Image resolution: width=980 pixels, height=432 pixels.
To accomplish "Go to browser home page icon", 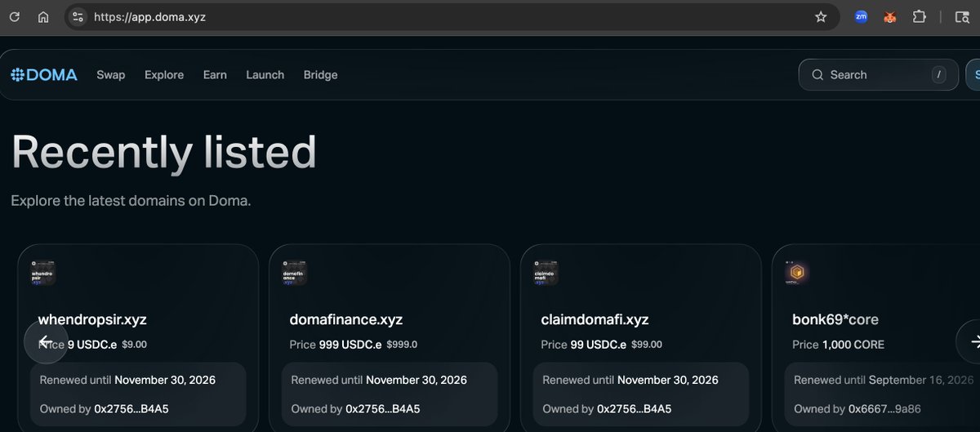I will tap(43, 16).
